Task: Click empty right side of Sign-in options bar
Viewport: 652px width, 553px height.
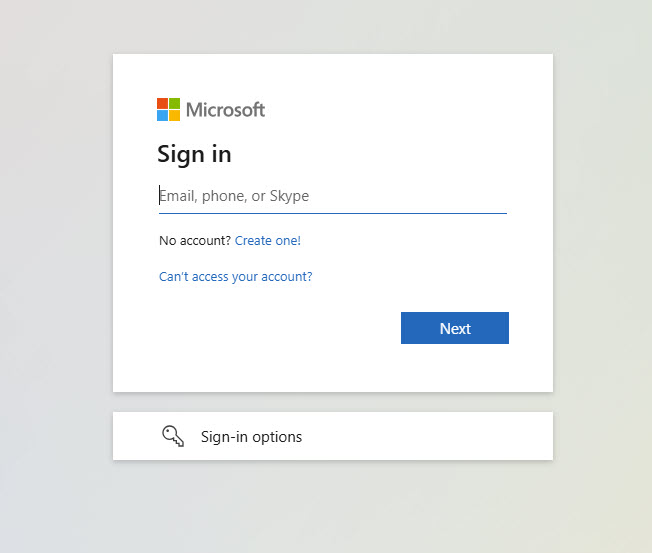Action: click(x=437, y=436)
